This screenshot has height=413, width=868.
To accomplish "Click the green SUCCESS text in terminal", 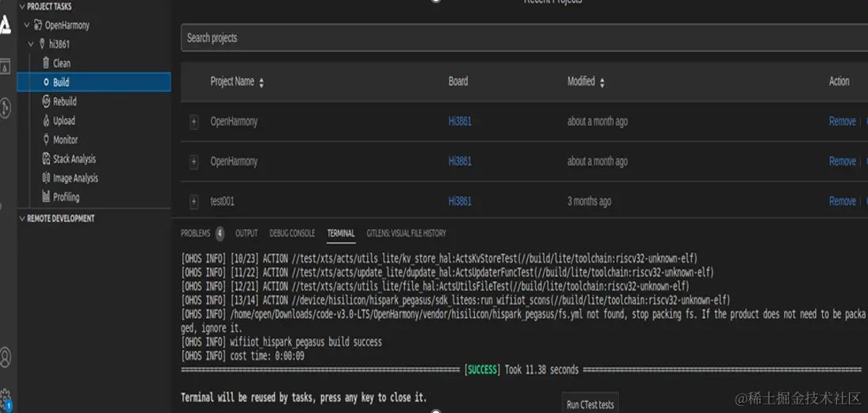I will point(484,370).
